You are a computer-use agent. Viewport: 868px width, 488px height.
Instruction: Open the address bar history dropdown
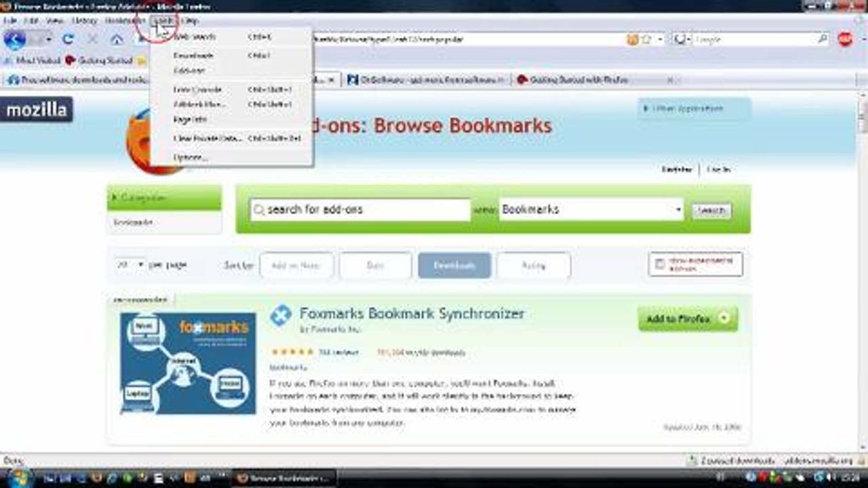660,39
